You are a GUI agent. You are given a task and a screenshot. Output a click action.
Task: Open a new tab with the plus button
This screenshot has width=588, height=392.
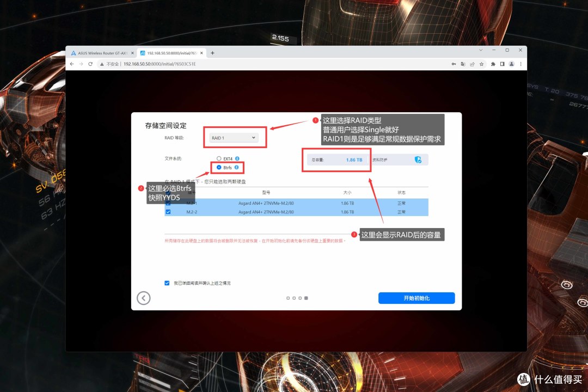tap(213, 53)
